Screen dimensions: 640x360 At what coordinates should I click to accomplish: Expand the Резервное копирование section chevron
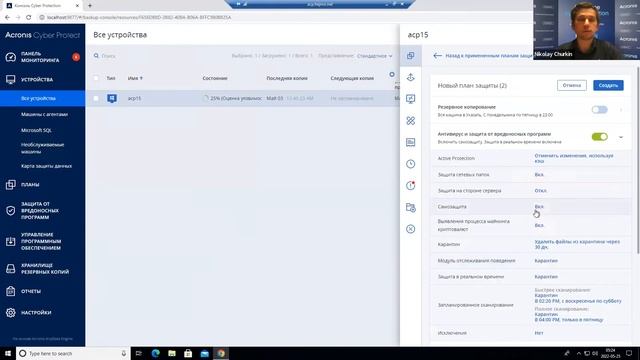tap(621, 110)
